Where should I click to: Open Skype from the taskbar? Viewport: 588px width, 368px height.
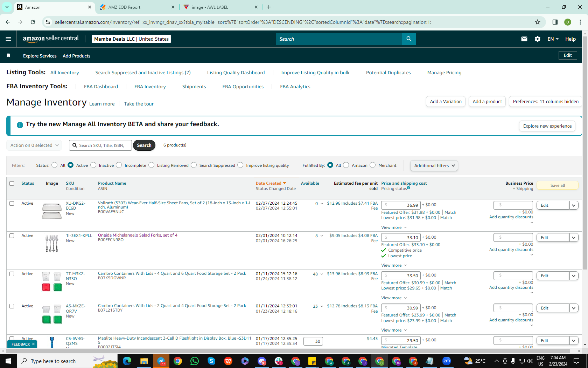pyautogui.click(x=211, y=361)
